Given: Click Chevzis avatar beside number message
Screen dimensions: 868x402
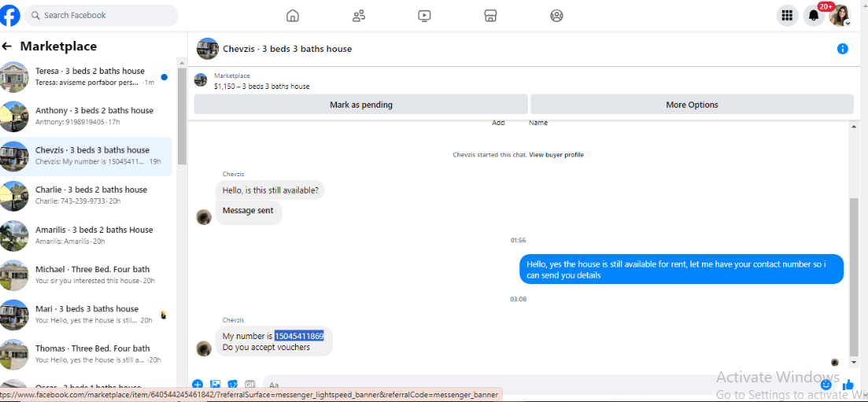Looking at the screenshot, I should (x=204, y=349).
